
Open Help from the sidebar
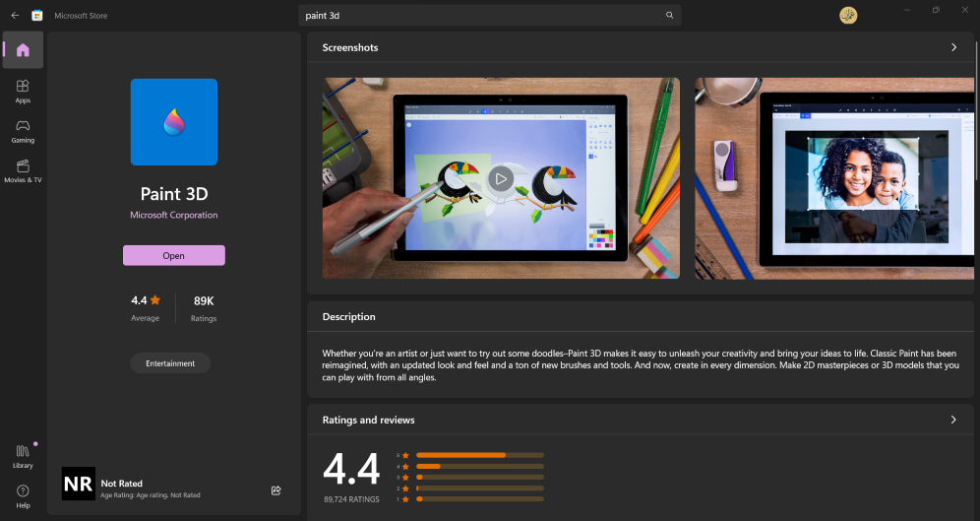[24, 496]
